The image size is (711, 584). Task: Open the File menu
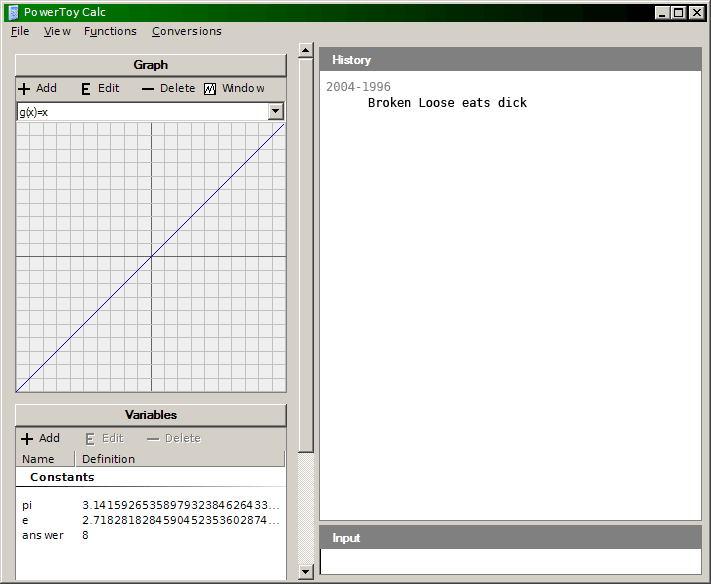point(20,31)
